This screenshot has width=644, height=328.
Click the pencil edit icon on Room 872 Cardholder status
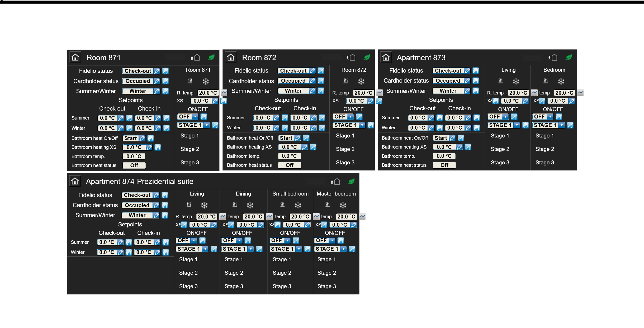point(312,81)
